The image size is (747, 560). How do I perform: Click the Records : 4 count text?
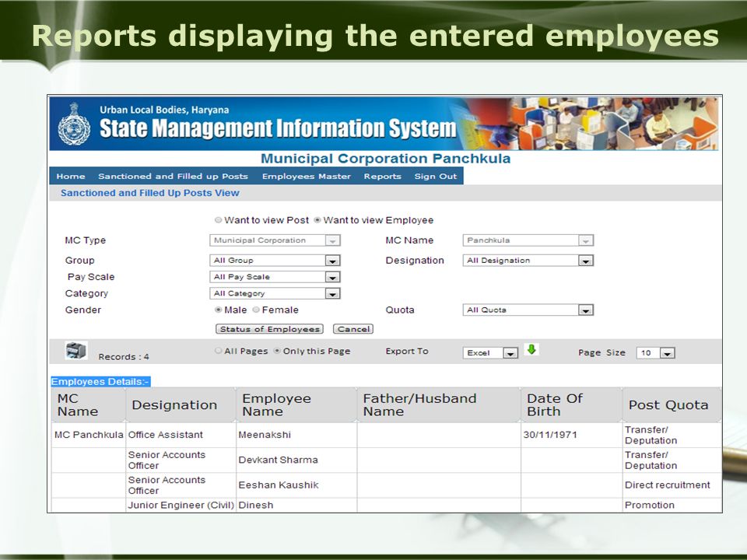click(124, 357)
